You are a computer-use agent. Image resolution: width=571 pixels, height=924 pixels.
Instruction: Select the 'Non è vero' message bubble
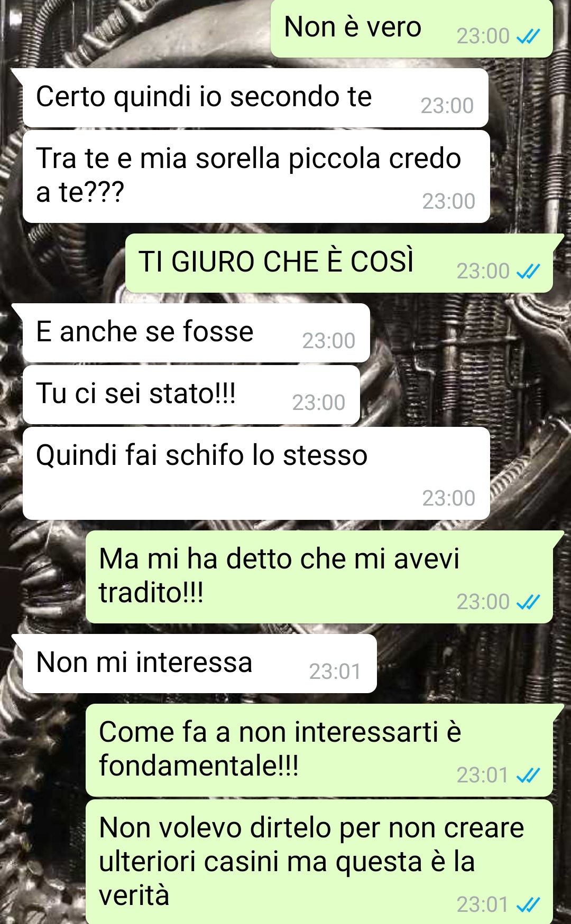[411, 28]
